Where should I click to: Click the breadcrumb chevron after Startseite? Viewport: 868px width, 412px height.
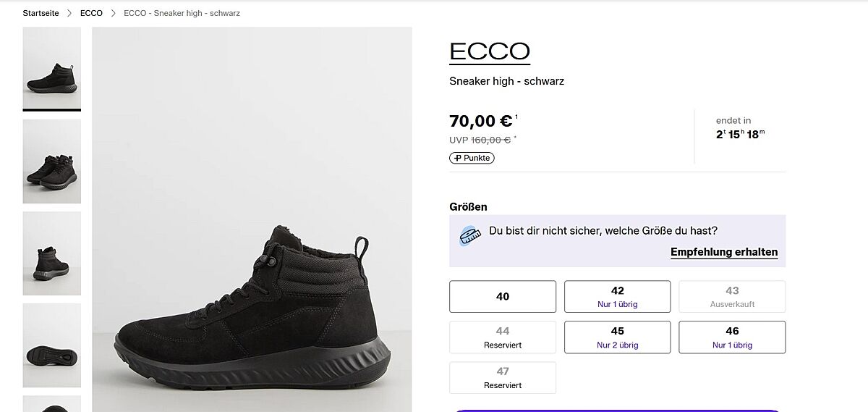pyautogui.click(x=69, y=13)
